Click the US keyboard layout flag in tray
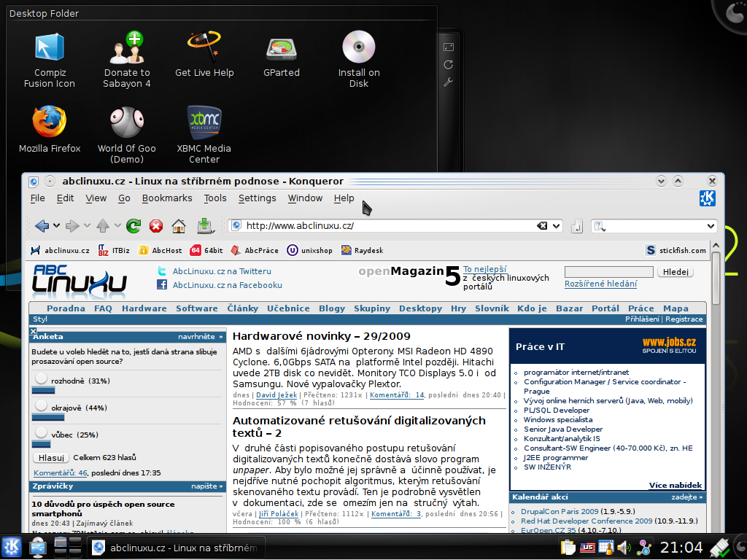 click(x=587, y=548)
